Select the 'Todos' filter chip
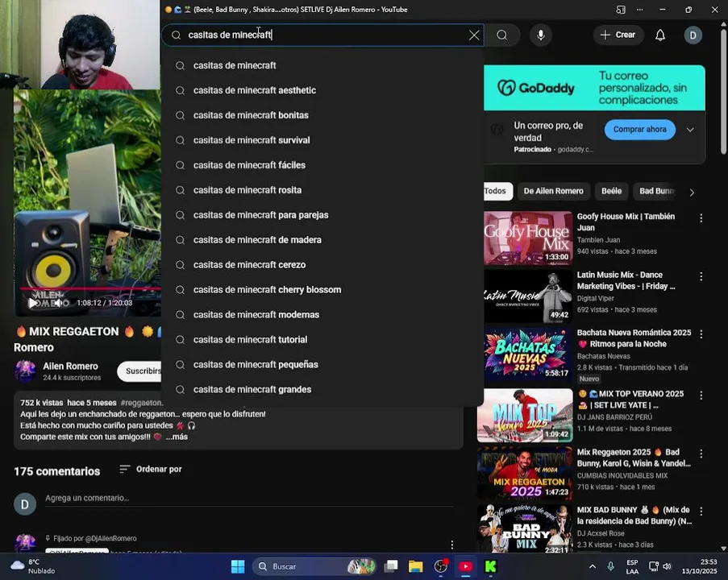728x580 pixels. pos(497,191)
